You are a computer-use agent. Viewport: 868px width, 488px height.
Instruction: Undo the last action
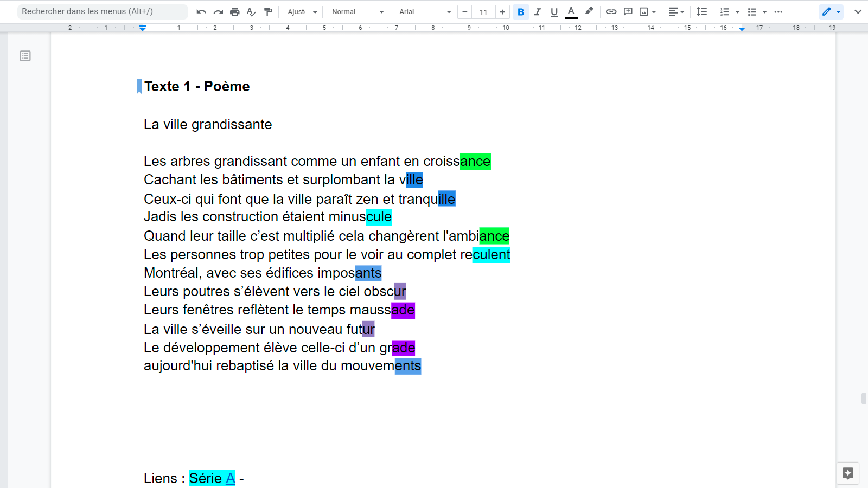[201, 11]
